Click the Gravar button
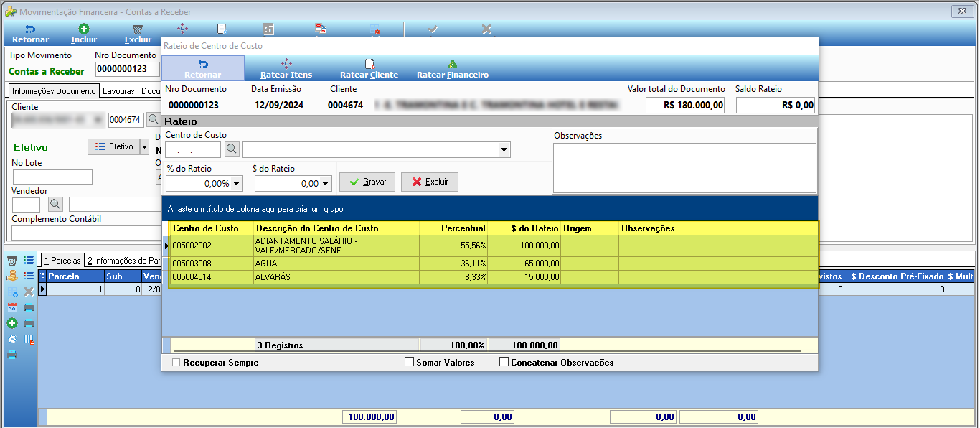The height and width of the screenshot is (428, 980). point(367,182)
